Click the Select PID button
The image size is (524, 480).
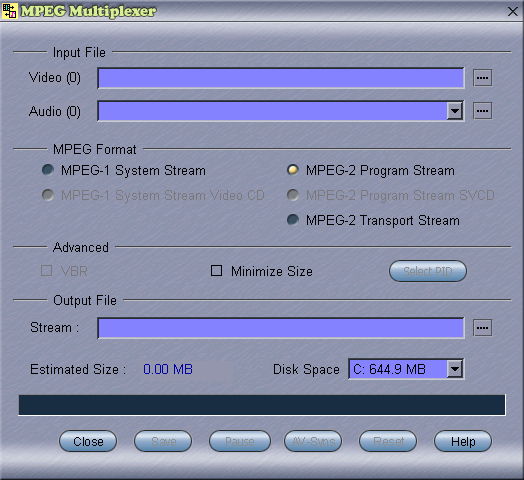(x=428, y=271)
